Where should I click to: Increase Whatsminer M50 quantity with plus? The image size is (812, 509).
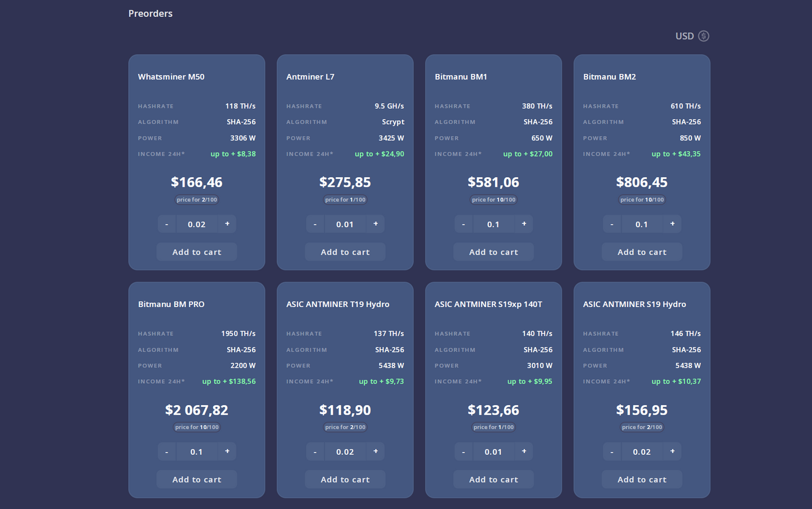point(227,224)
